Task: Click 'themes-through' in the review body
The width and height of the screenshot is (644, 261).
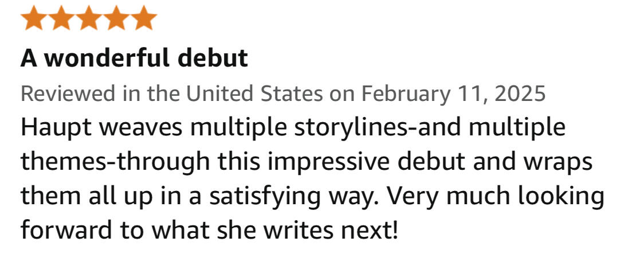Action: (115, 162)
